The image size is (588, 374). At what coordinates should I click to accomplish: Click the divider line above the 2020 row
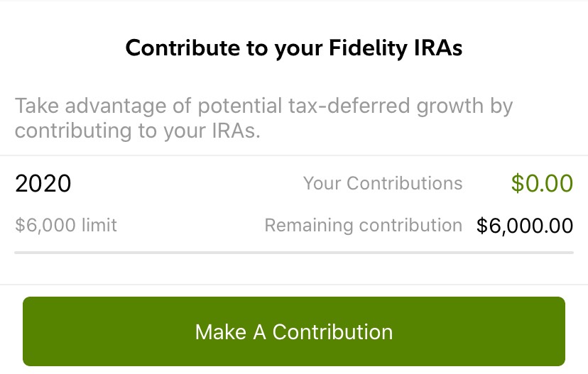(294, 155)
